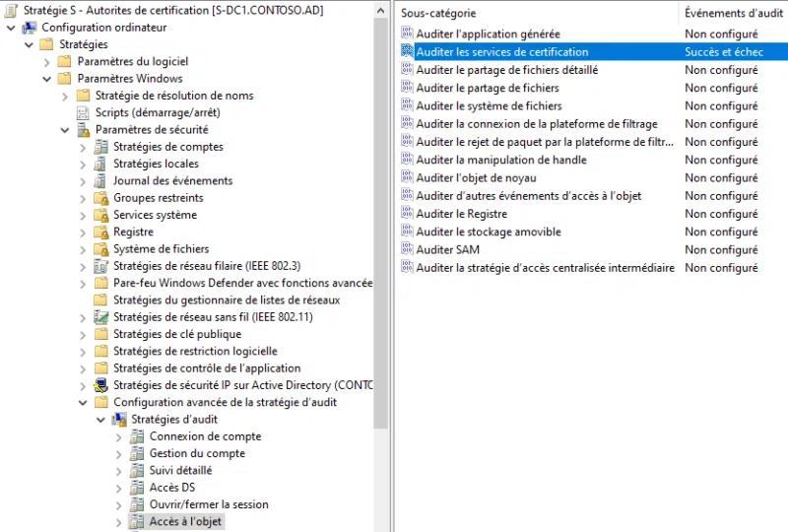Click the Services système locked folder icon
788x532 pixels.
(x=101, y=215)
